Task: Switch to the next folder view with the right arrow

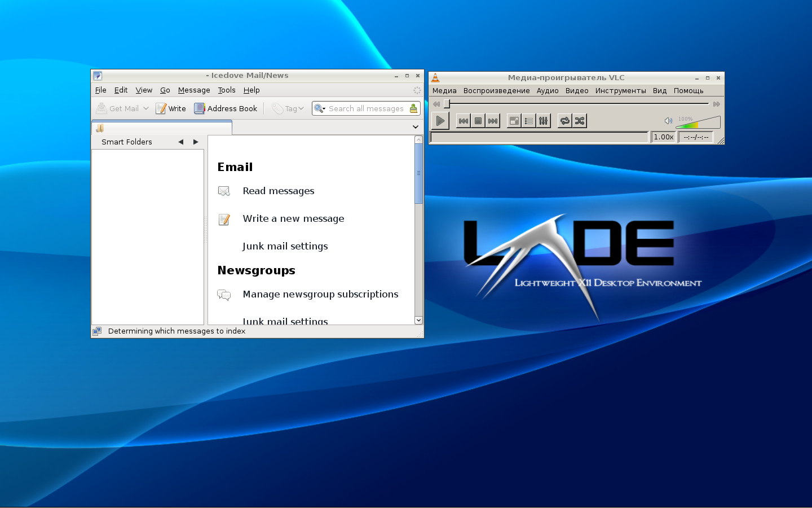Action: pos(196,142)
